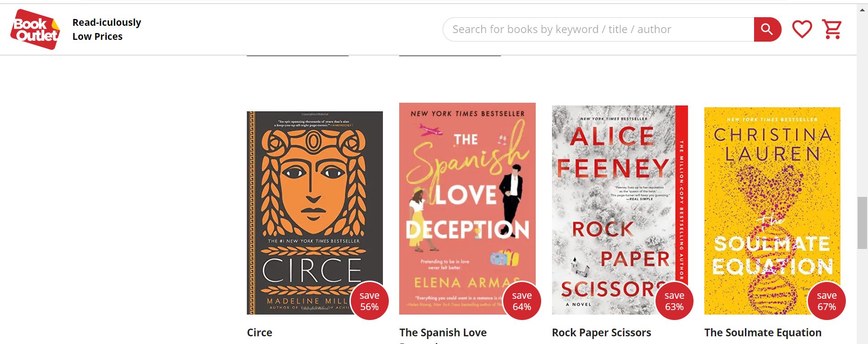Click The Spanish Love title link
Image resolution: width=868 pixels, height=344 pixels.
click(x=443, y=333)
